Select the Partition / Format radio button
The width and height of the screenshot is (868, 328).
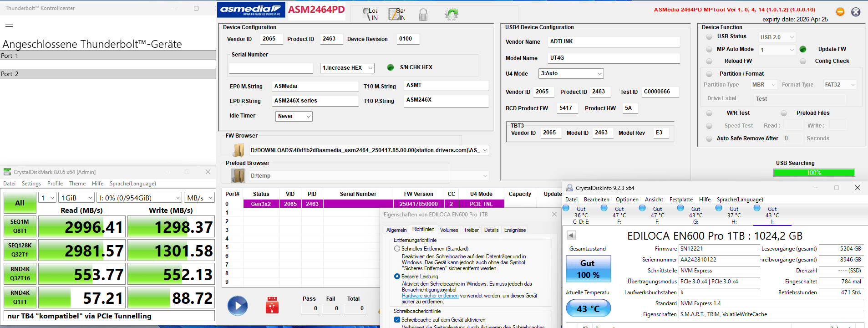point(709,74)
